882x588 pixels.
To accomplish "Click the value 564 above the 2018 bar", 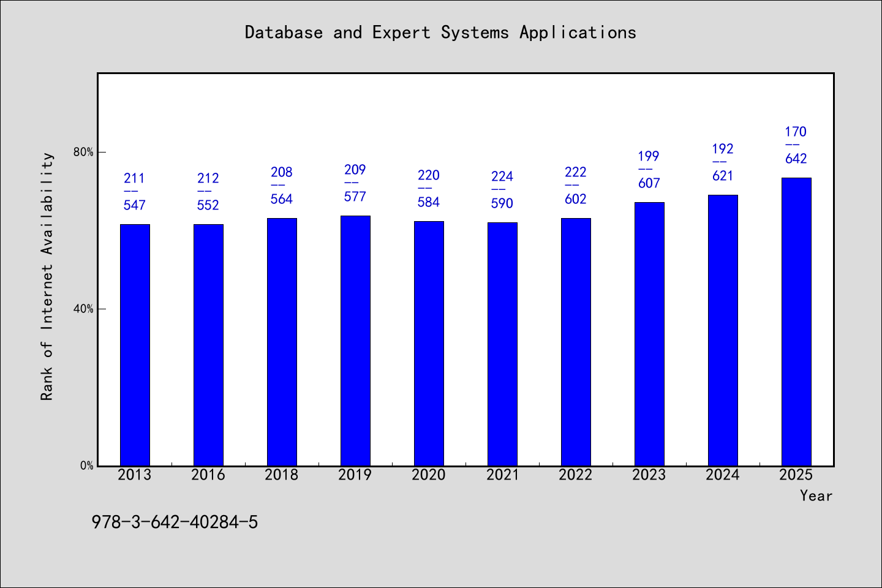I will 282,199.
